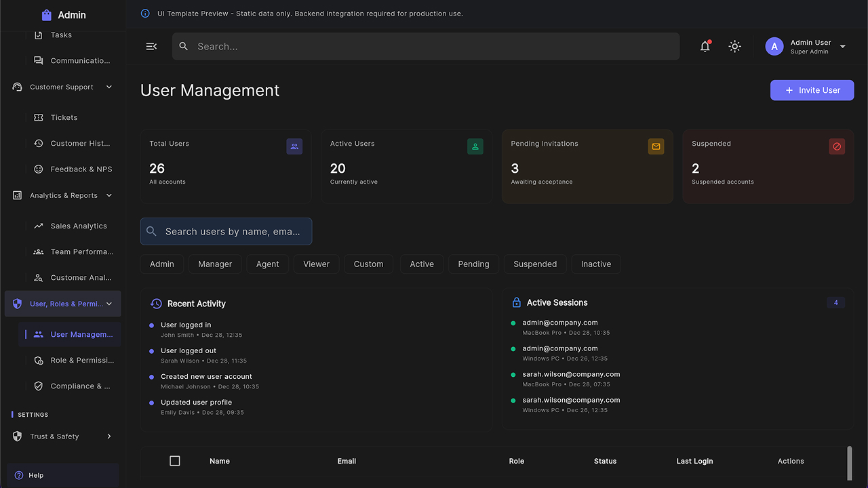Open Help at the sidebar bottom
868x488 pixels.
click(63, 475)
